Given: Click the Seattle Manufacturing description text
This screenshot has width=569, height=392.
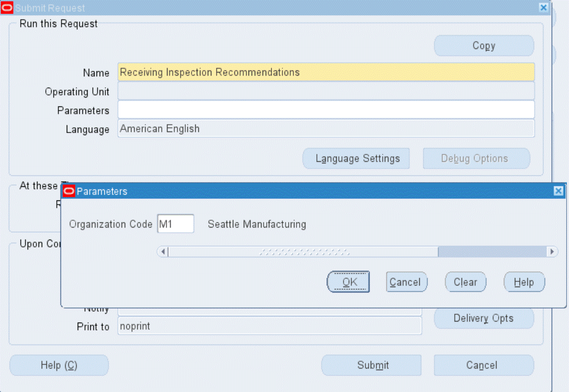Looking at the screenshot, I should click(x=256, y=224).
